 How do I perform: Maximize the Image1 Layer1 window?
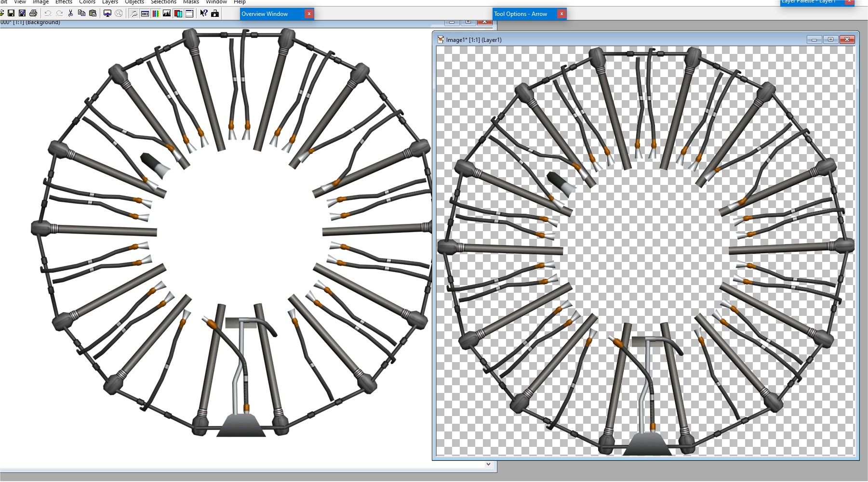point(830,39)
